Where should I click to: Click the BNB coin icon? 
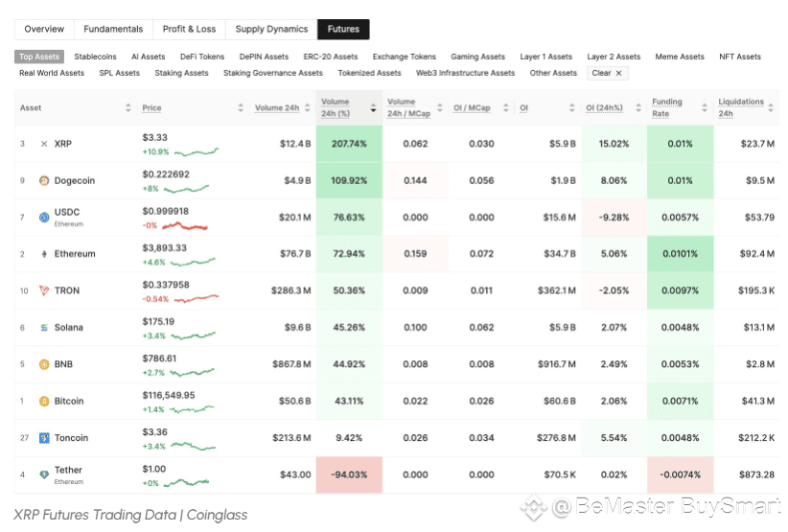tap(44, 364)
